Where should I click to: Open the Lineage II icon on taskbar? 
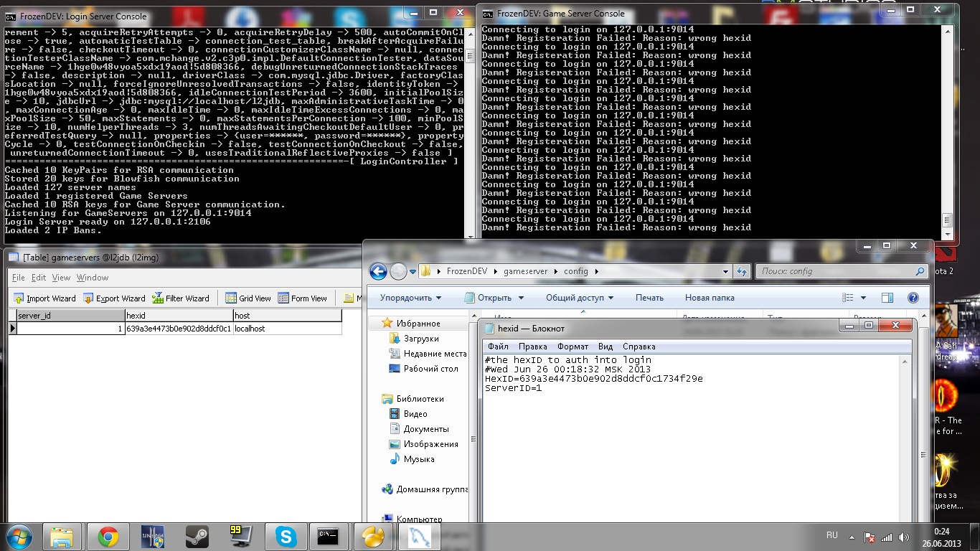(x=153, y=537)
